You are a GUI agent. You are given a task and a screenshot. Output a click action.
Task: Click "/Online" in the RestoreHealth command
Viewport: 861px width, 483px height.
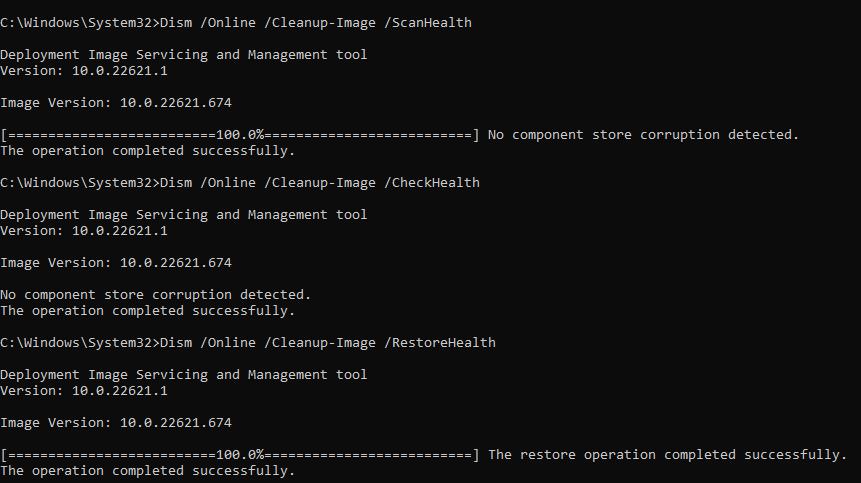pos(228,342)
